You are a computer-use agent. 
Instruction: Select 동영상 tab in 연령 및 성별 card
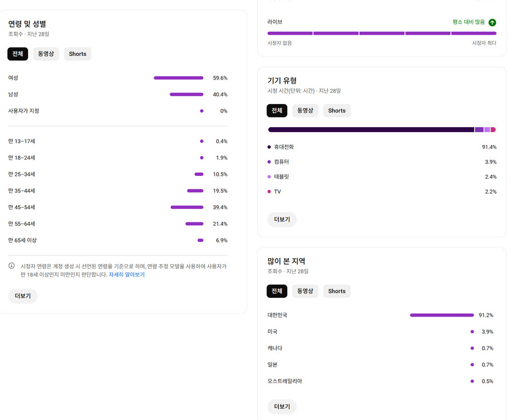click(46, 54)
